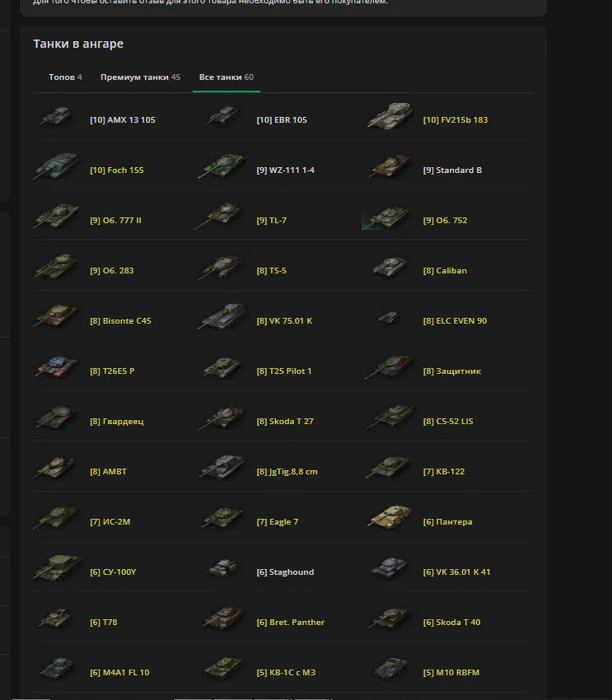Select the text '[9] Standard B'
Image resolution: width=612 pixels, height=700 pixels.
(452, 170)
